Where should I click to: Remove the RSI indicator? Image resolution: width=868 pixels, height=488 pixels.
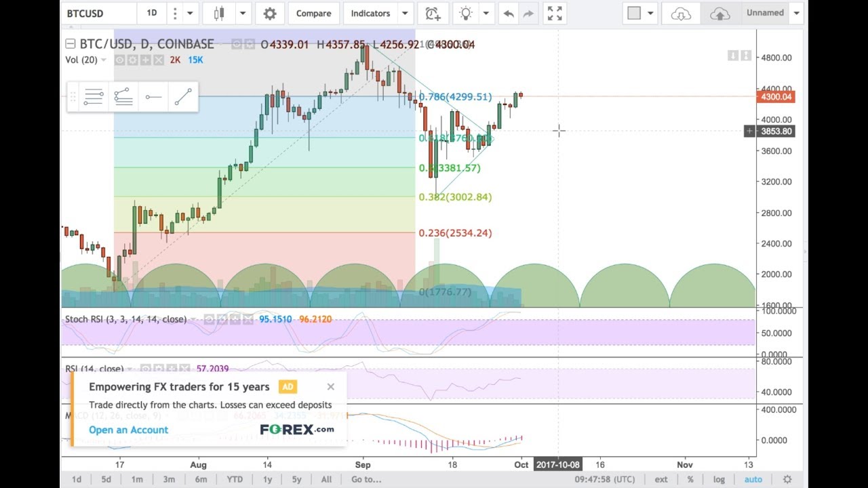[x=184, y=369]
